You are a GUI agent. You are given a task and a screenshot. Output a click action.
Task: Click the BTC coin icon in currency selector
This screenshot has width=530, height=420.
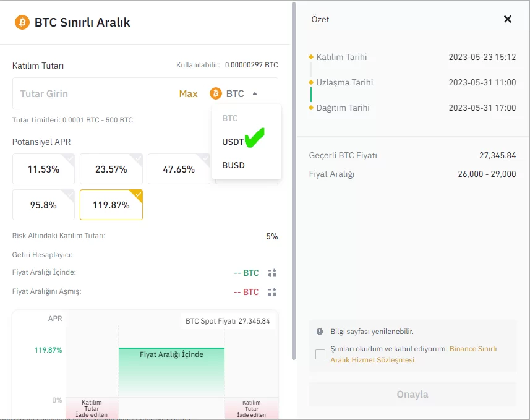(216, 93)
